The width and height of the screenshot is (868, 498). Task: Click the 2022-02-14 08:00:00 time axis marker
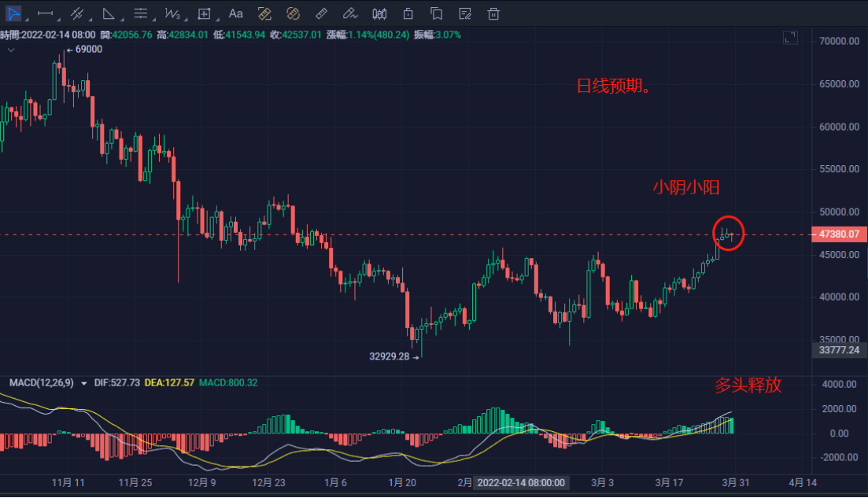(x=521, y=481)
